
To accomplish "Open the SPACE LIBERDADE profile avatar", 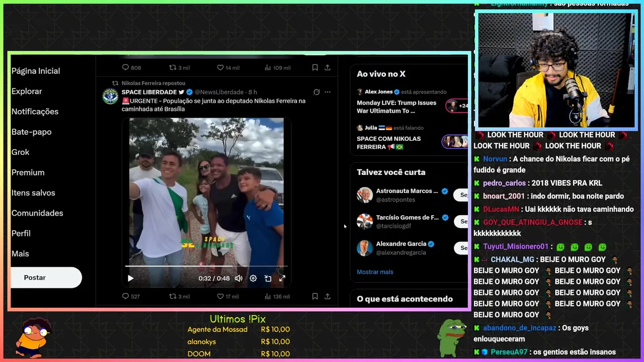I will click(x=110, y=96).
